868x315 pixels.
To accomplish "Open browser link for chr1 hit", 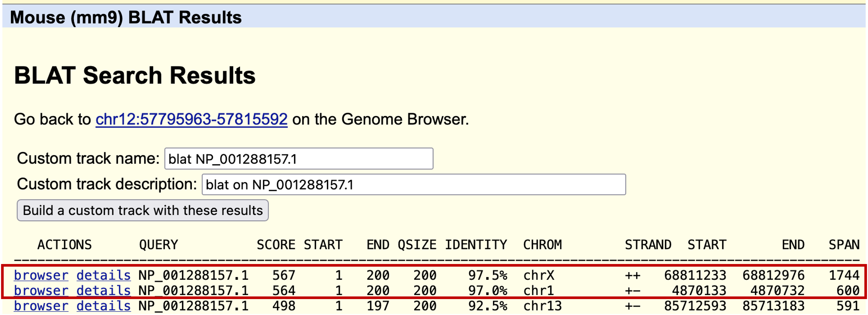I will click(41, 290).
